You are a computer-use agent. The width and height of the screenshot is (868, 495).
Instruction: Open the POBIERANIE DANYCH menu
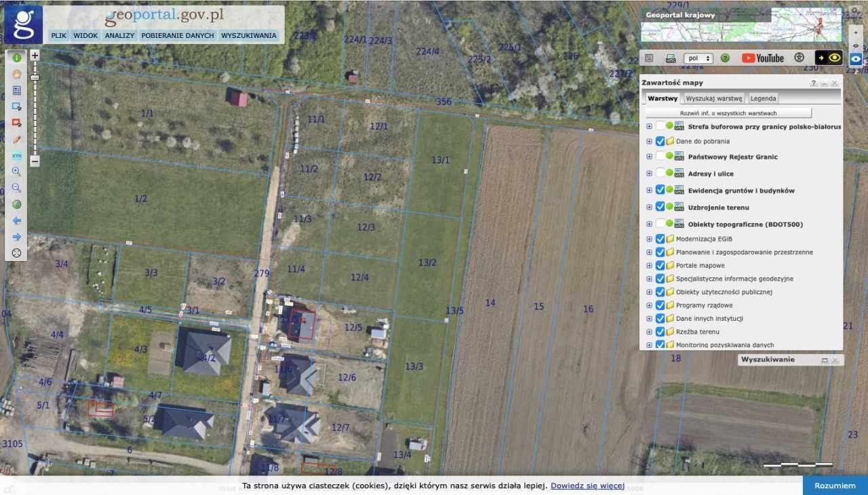click(x=178, y=35)
